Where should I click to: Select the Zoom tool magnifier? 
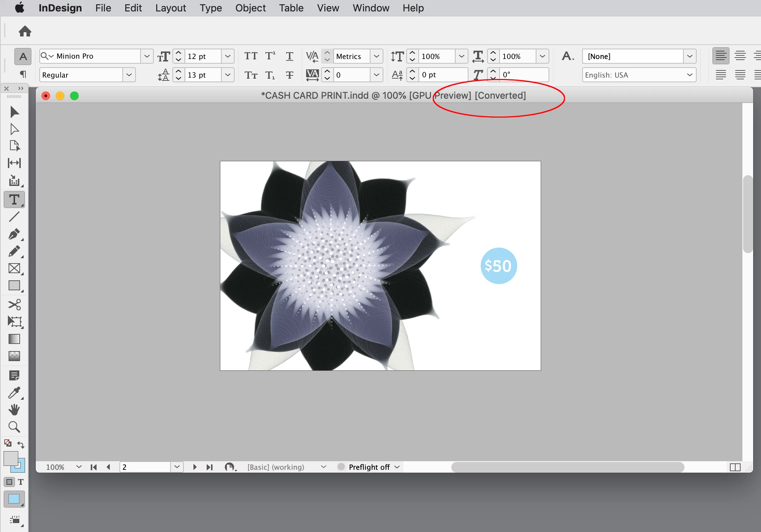point(14,427)
